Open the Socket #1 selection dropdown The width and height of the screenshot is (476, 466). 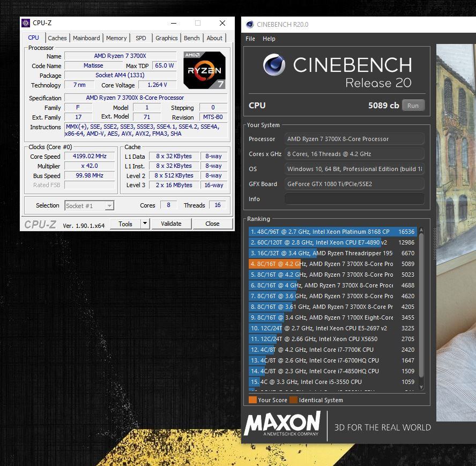coord(89,206)
